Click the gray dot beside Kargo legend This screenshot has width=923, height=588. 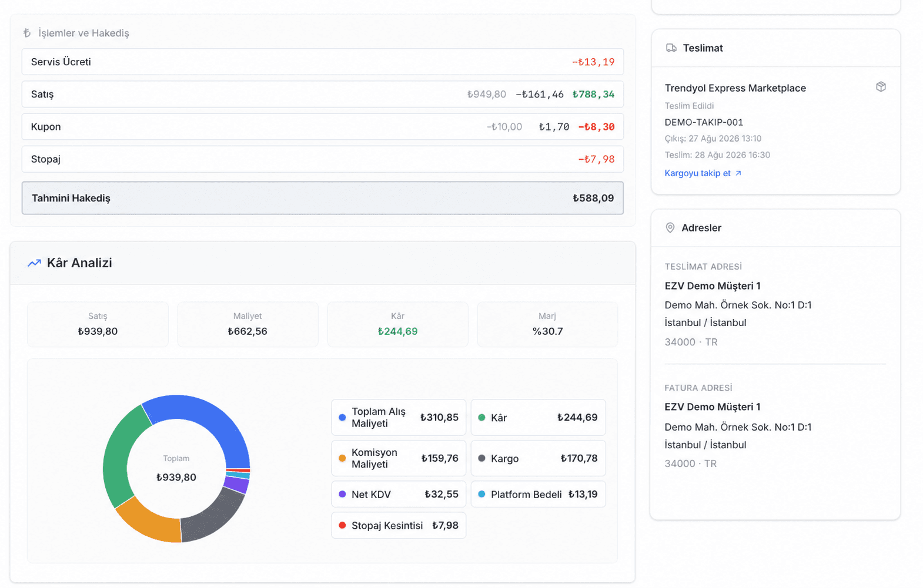click(x=481, y=458)
